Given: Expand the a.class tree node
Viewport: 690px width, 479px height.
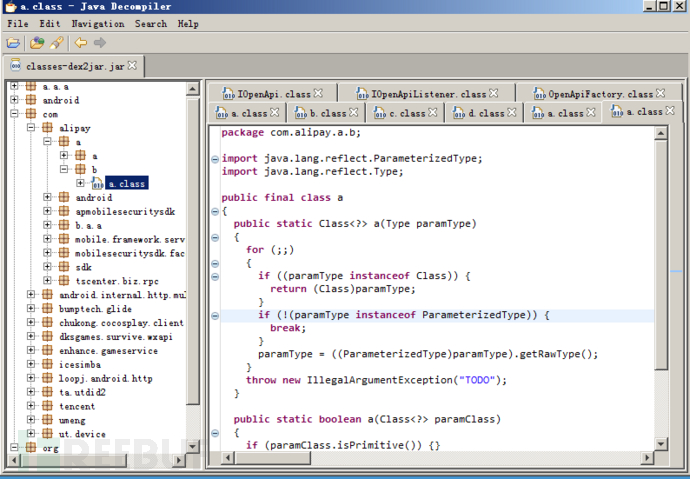Looking at the screenshot, I should click(80, 183).
